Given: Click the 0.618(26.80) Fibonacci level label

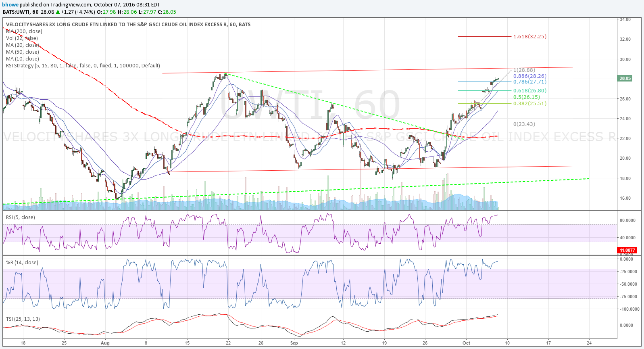Looking at the screenshot, I should click(x=530, y=91).
